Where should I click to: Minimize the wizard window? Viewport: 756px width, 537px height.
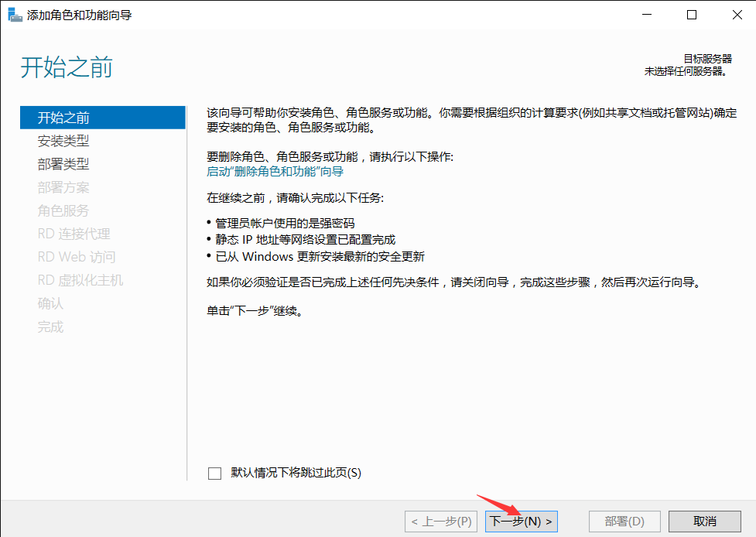(x=647, y=15)
